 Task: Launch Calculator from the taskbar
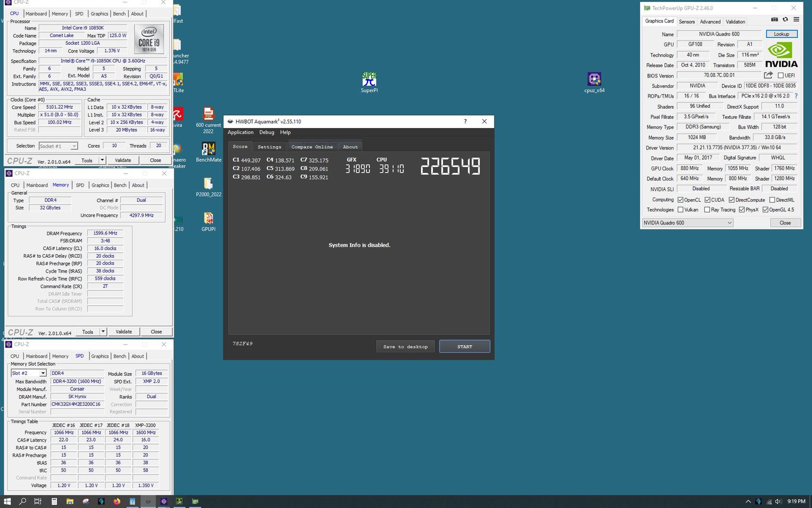pos(54,501)
